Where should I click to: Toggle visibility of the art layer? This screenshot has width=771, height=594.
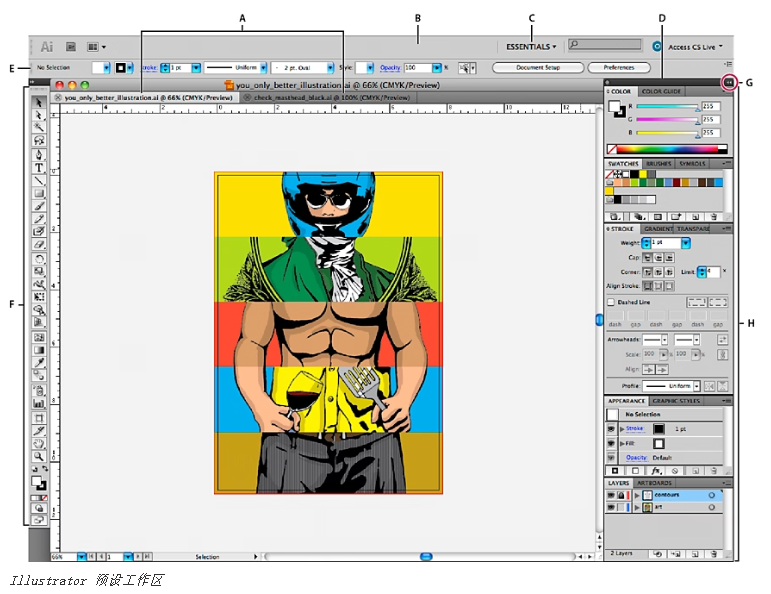tap(611, 508)
